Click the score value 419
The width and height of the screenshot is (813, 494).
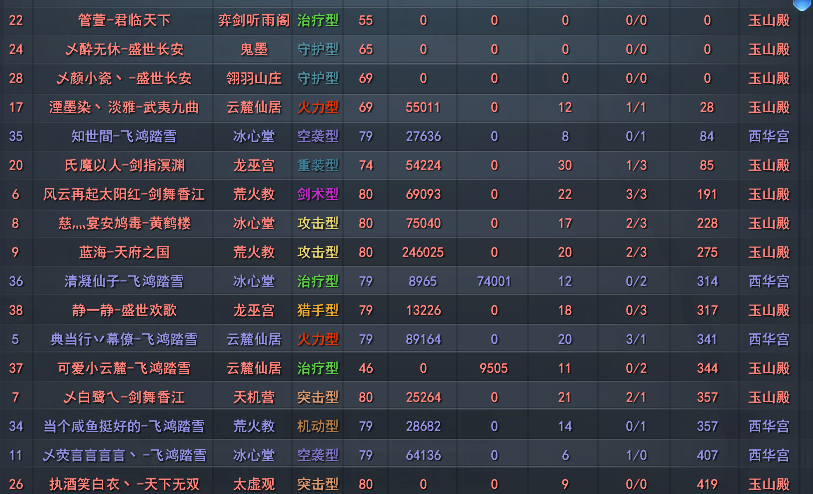(707, 485)
